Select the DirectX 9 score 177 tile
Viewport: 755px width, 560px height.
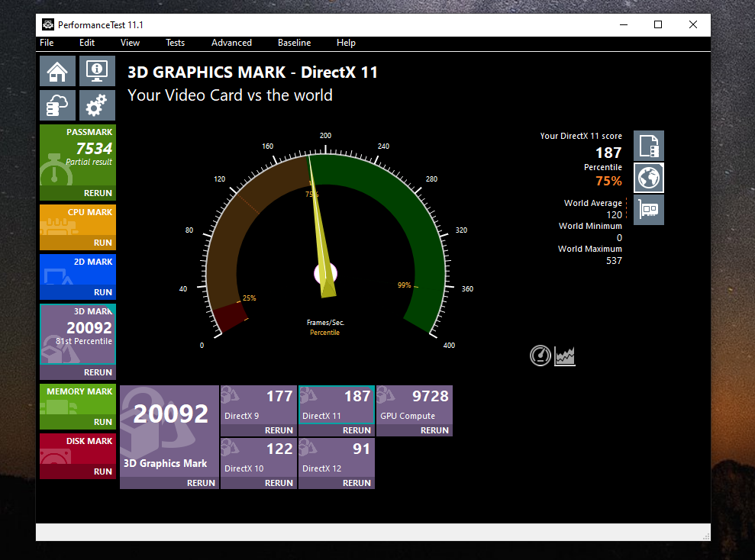coord(259,405)
